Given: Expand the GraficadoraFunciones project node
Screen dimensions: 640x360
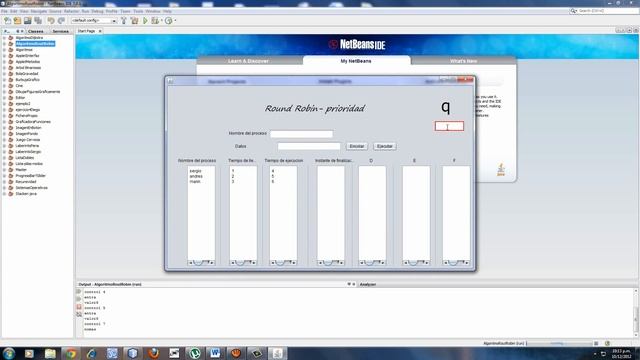Looking at the screenshot, I should 4,122.
